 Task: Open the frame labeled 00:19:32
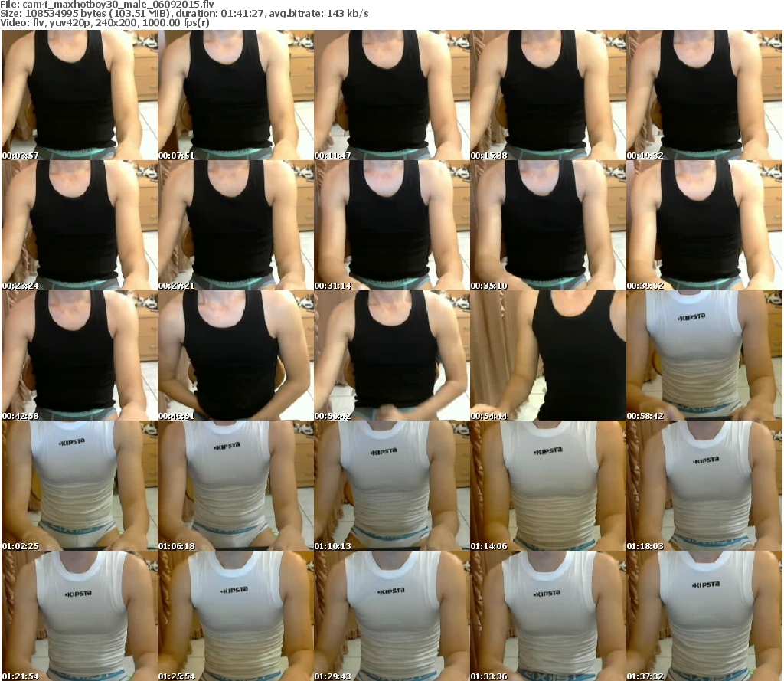click(704, 95)
